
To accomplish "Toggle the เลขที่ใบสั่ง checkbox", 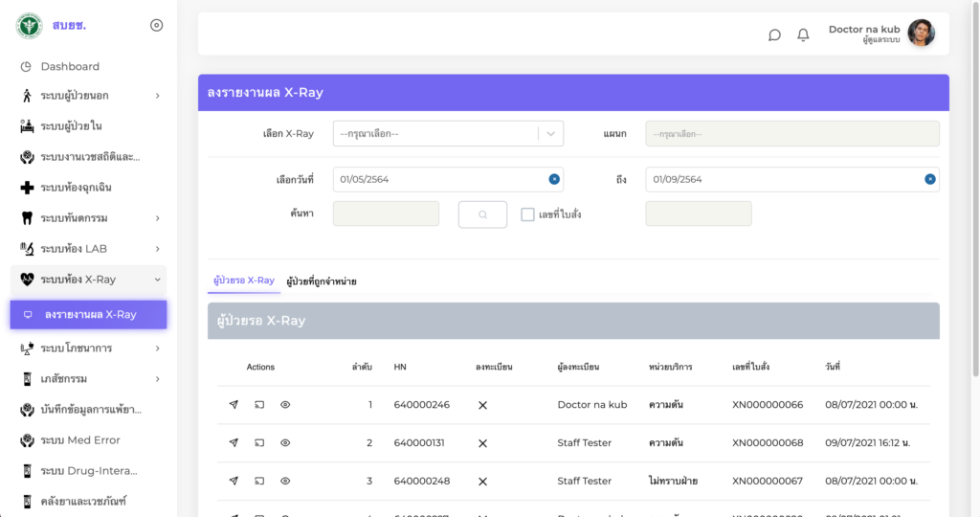I will [527, 214].
